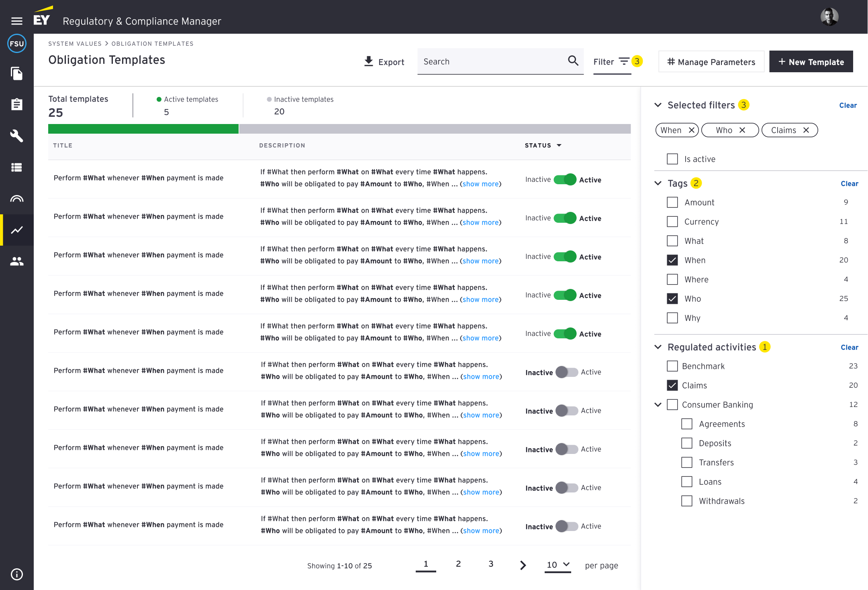
Task: Go to page 2
Action: (x=458, y=564)
